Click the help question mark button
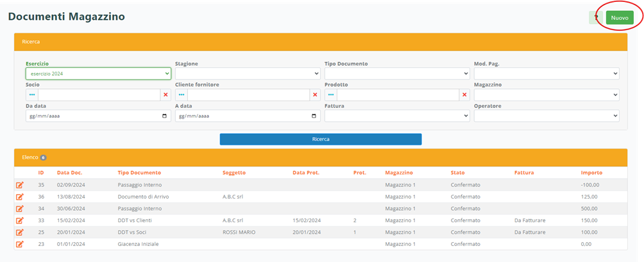The width and height of the screenshot is (644, 262). tap(595, 18)
